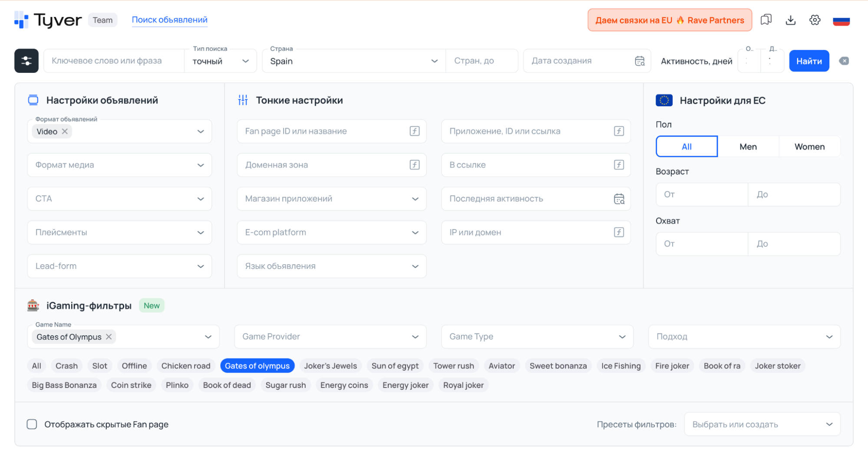Screen dimensions: 868x456
Task: Open the settings gear icon
Action: pyautogui.click(x=815, y=20)
